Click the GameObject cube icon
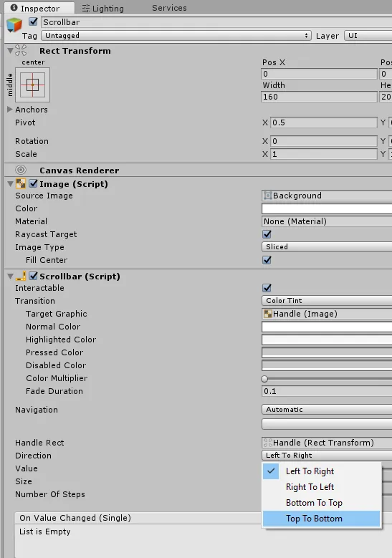This screenshot has height=558, width=392. tap(14, 25)
